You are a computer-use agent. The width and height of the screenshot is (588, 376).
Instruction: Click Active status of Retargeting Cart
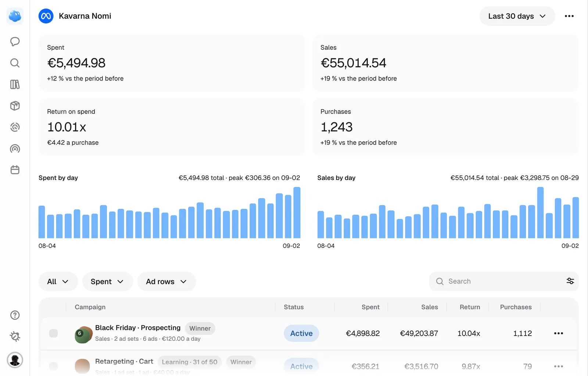click(301, 366)
